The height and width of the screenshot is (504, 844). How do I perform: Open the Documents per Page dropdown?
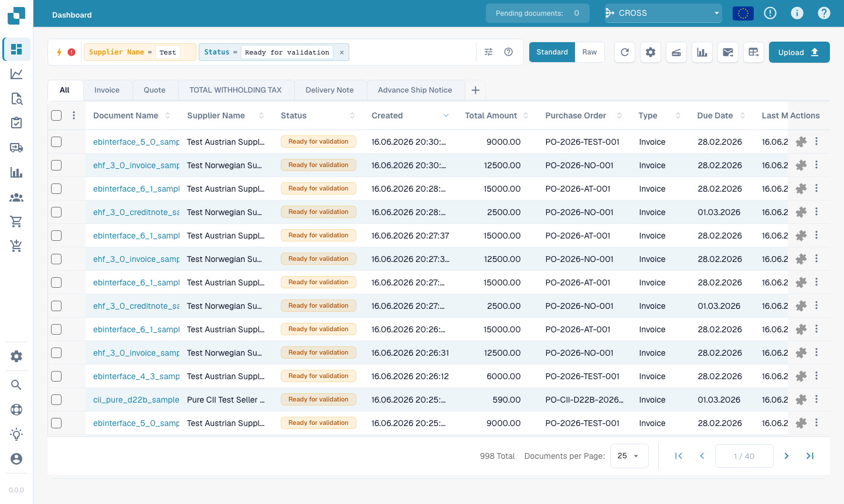tap(629, 456)
